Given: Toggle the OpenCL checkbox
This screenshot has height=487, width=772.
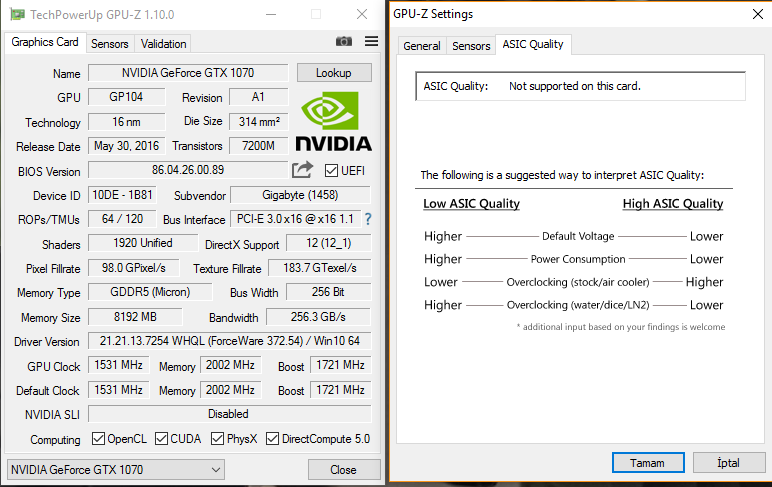Looking at the screenshot, I should coord(98,438).
